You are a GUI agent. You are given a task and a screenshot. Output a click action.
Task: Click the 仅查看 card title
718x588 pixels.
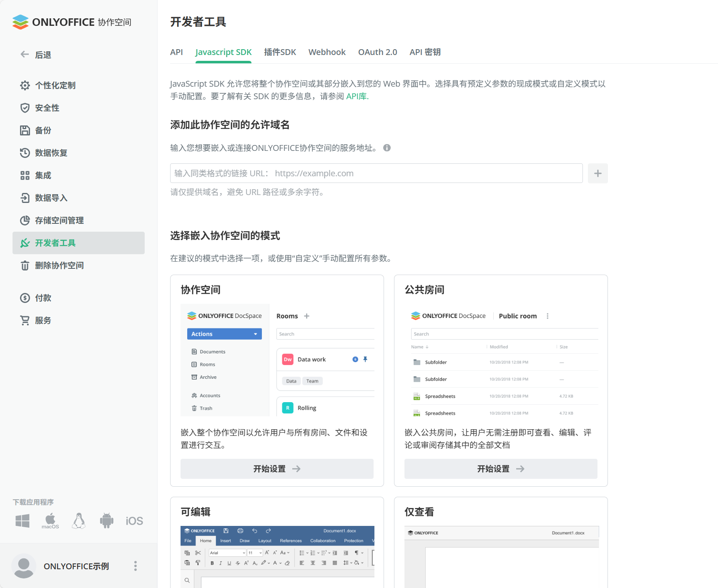point(419,512)
